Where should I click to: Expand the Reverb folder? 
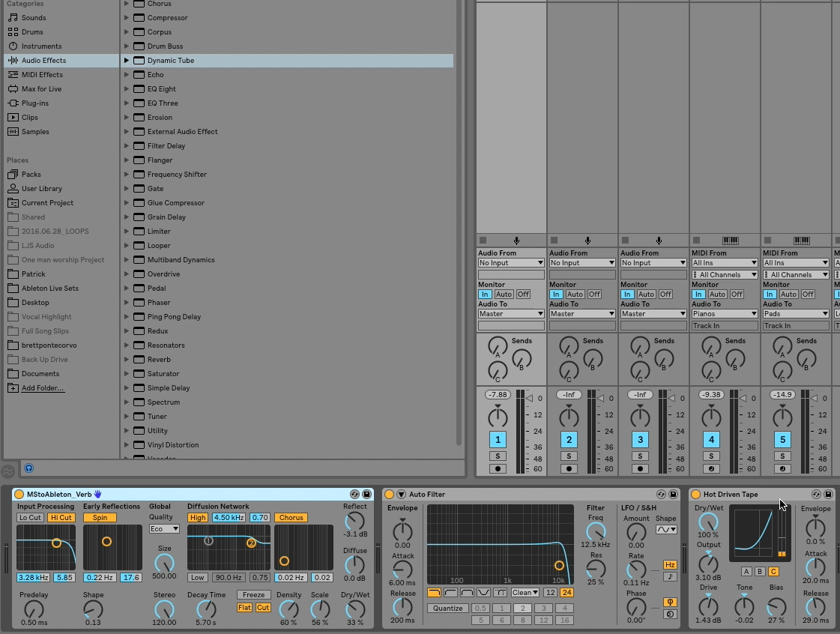click(x=127, y=360)
